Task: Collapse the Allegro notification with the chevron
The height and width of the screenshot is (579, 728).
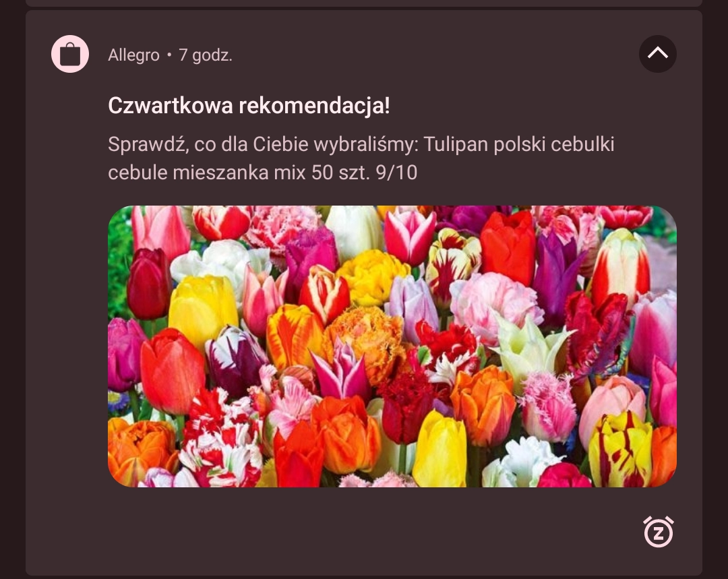Action: pos(657,53)
